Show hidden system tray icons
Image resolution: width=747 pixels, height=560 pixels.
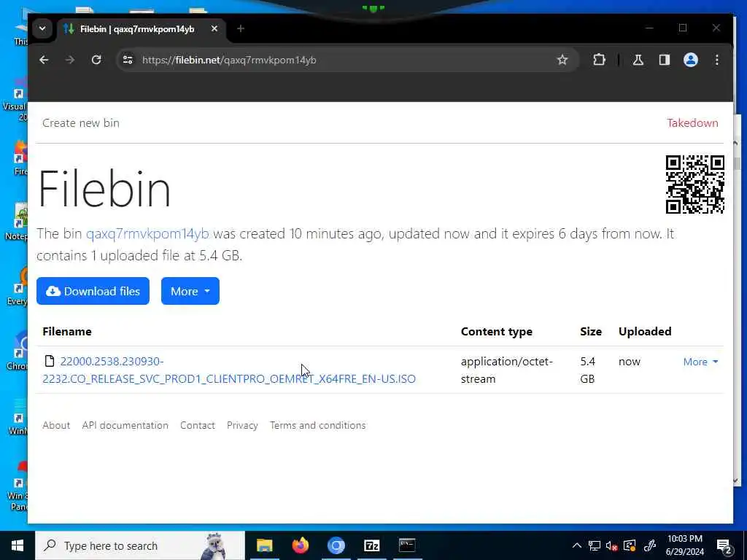point(576,545)
